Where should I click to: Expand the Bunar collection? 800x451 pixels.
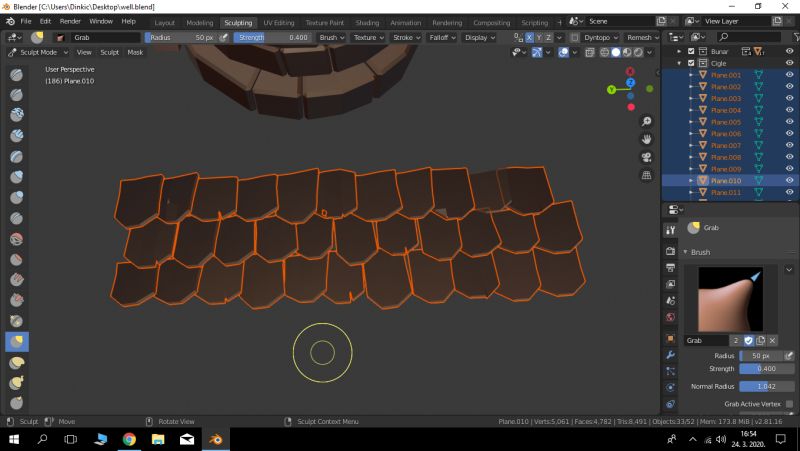679,51
